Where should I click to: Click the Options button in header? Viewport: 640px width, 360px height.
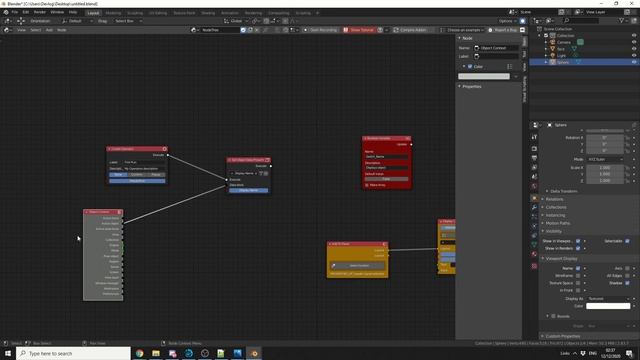(507, 21)
